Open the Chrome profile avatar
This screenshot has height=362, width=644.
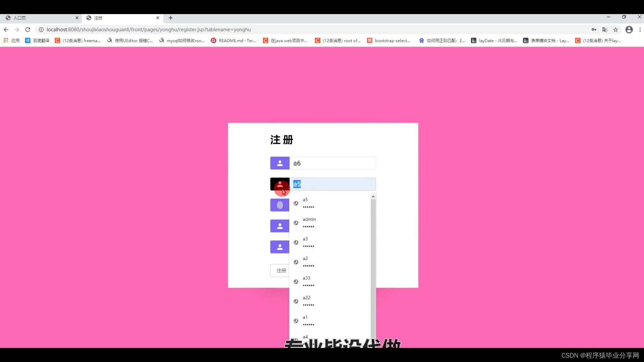(629, 29)
